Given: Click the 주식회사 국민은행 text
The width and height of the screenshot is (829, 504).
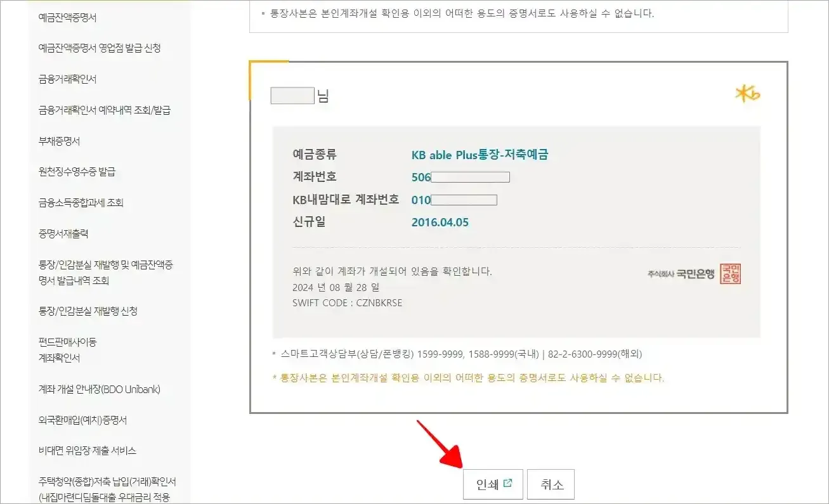Looking at the screenshot, I should [681, 274].
